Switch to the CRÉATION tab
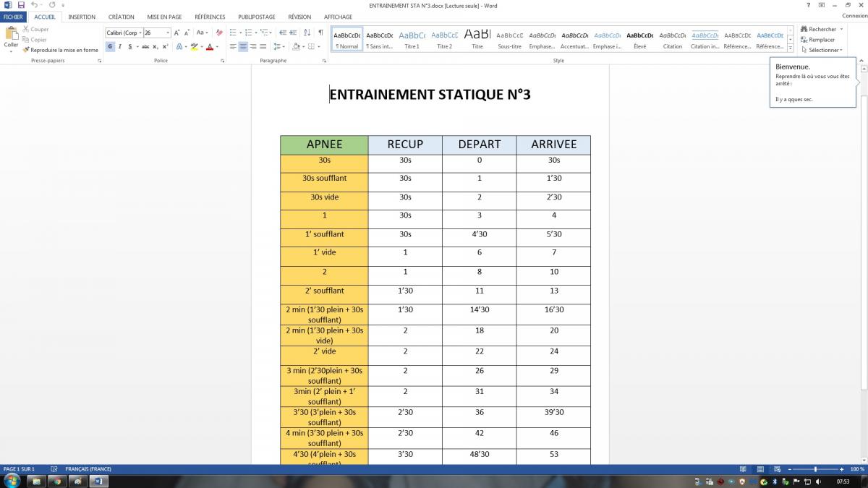868x488 pixels. point(122,17)
